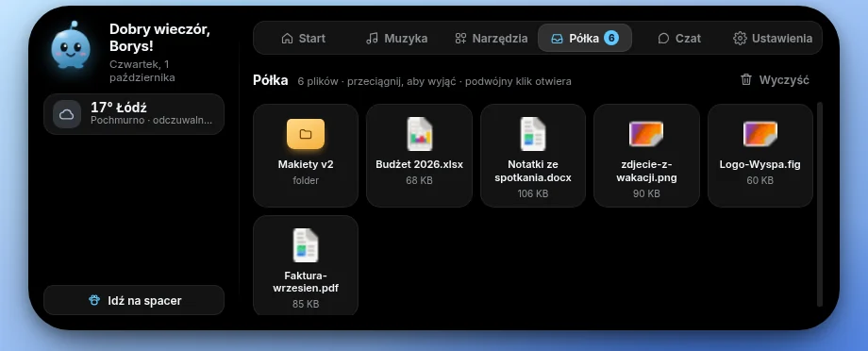
Task: Click the Półka section heading
Action: [x=271, y=80]
